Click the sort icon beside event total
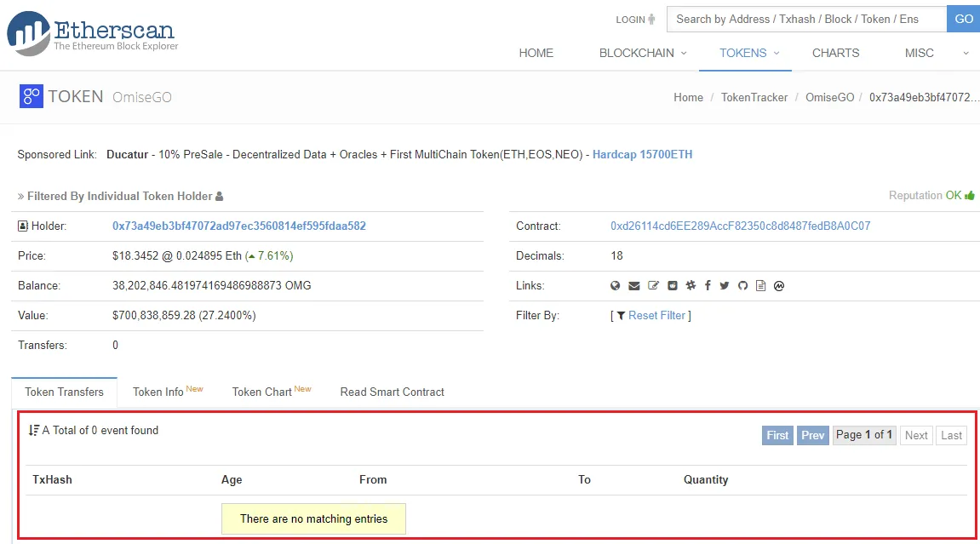Screen dimensions: 980x544 pyautogui.click(x=34, y=430)
